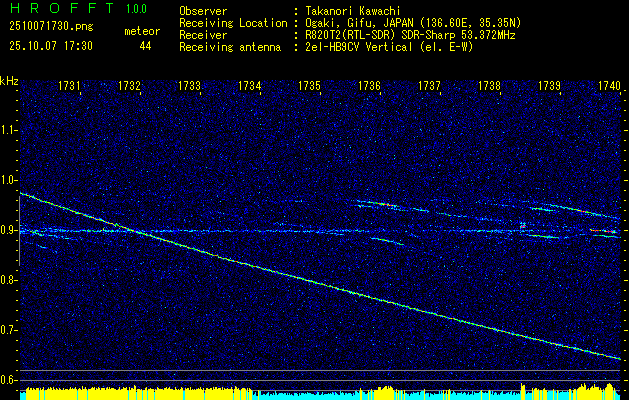
Task: Click the 1738 time marker
Action: [x=489, y=85]
